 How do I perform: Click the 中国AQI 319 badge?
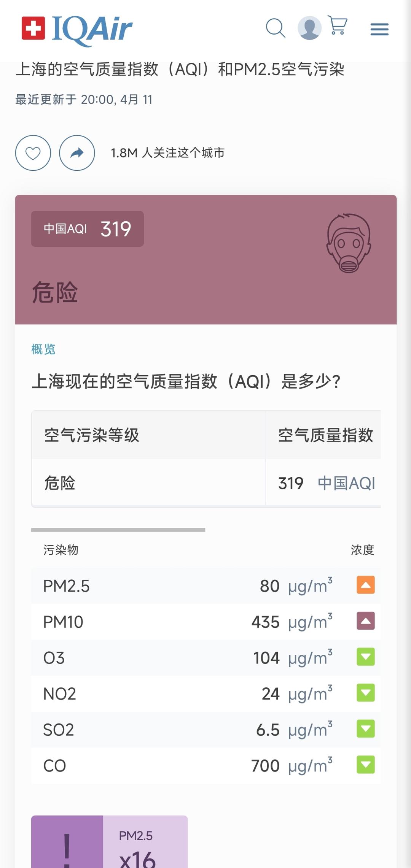(x=88, y=229)
